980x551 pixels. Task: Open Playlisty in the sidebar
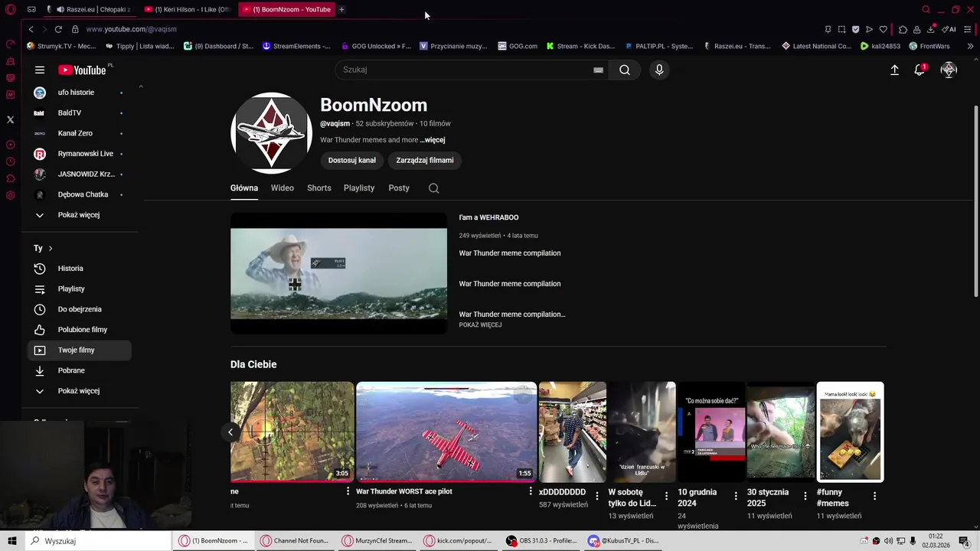[x=80, y=289]
